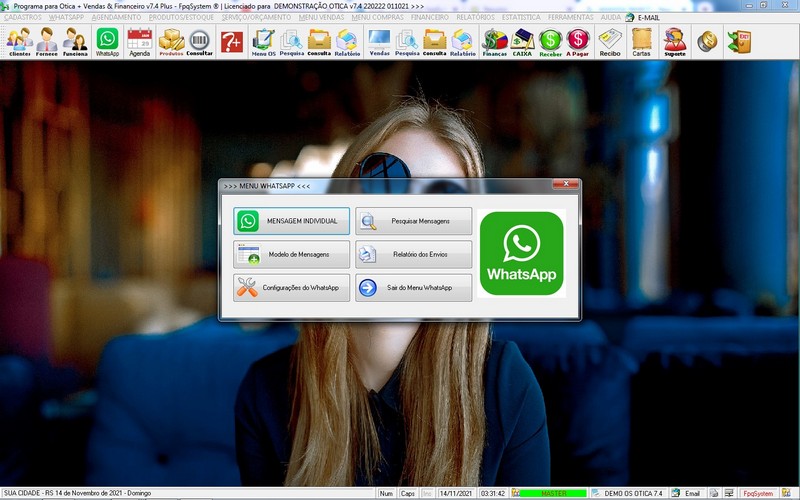This screenshot has height=500, width=800.
Task: Open the Recibo receipt icon
Action: (x=610, y=42)
